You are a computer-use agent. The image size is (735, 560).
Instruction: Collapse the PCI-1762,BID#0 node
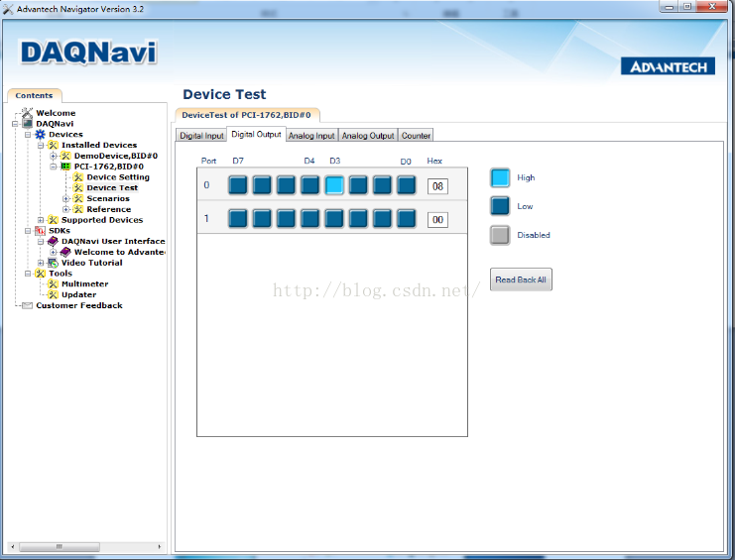pyautogui.click(x=53, y=168)
